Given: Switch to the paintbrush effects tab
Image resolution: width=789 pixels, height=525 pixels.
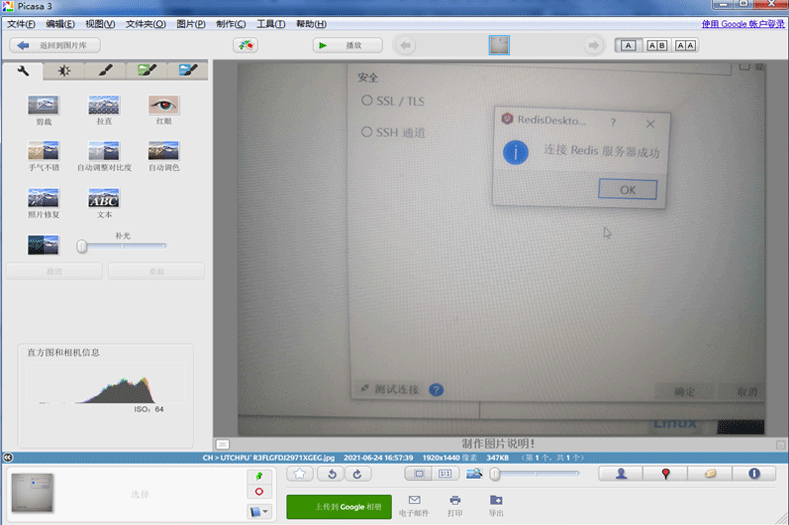Looking at the screenshot, I should pyautogui.click(x=105, y=71).
